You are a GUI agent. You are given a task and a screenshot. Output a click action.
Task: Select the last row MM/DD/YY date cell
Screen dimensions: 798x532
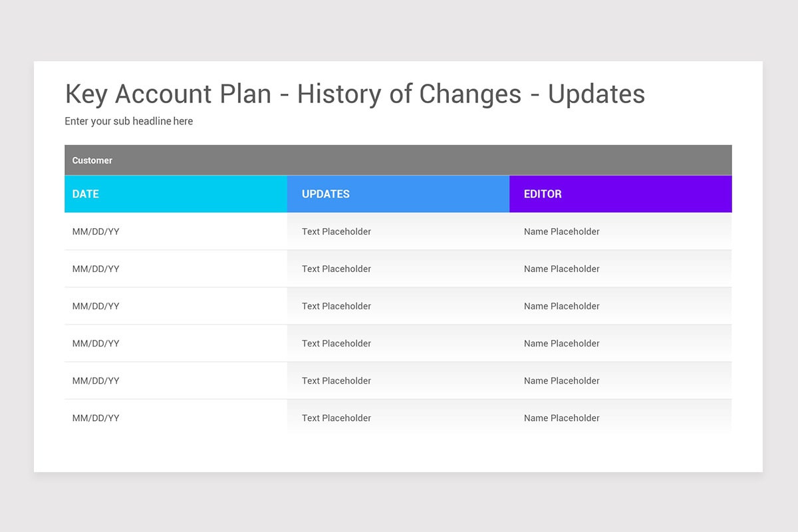(x=96, y=418)
